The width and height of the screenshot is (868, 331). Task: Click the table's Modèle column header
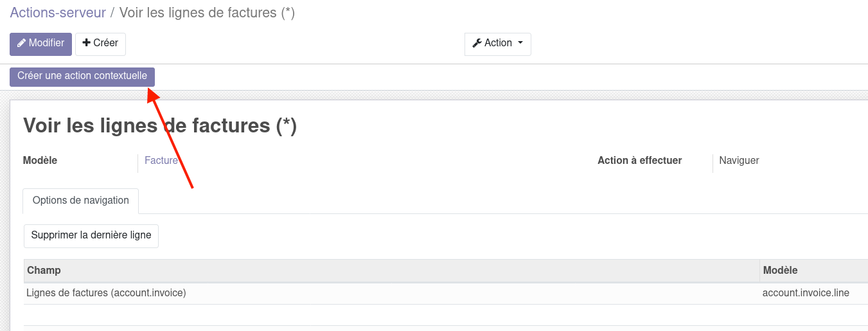click(x=781, y=271)
